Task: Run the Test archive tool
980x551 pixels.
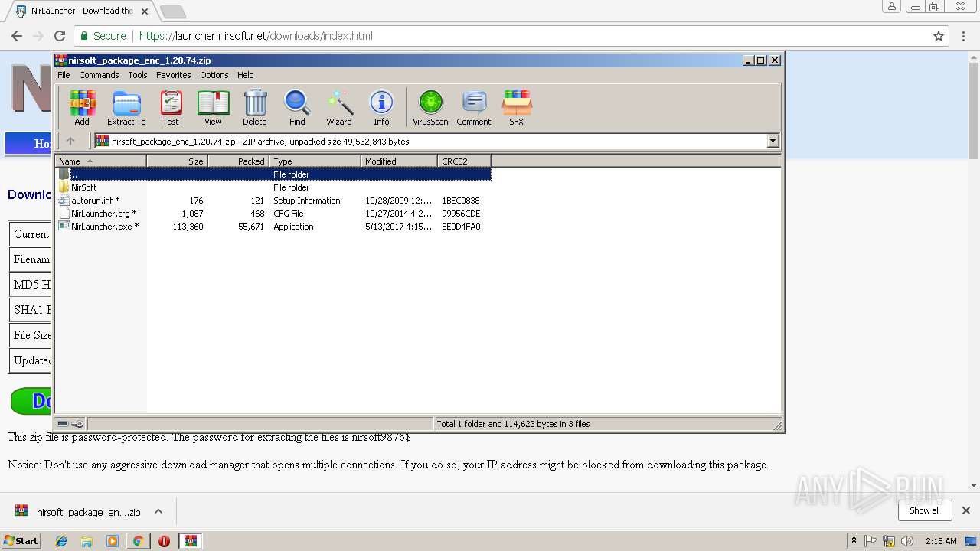Action: coord(171,107)
